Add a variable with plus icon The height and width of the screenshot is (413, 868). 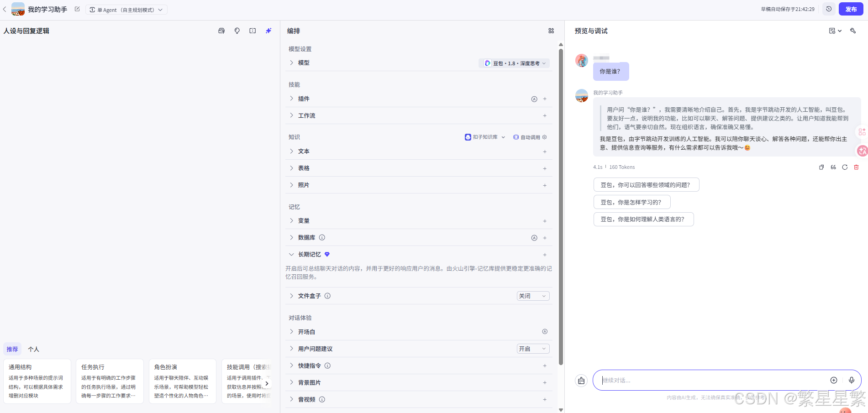pyautogui.click(x=545, y=221)
